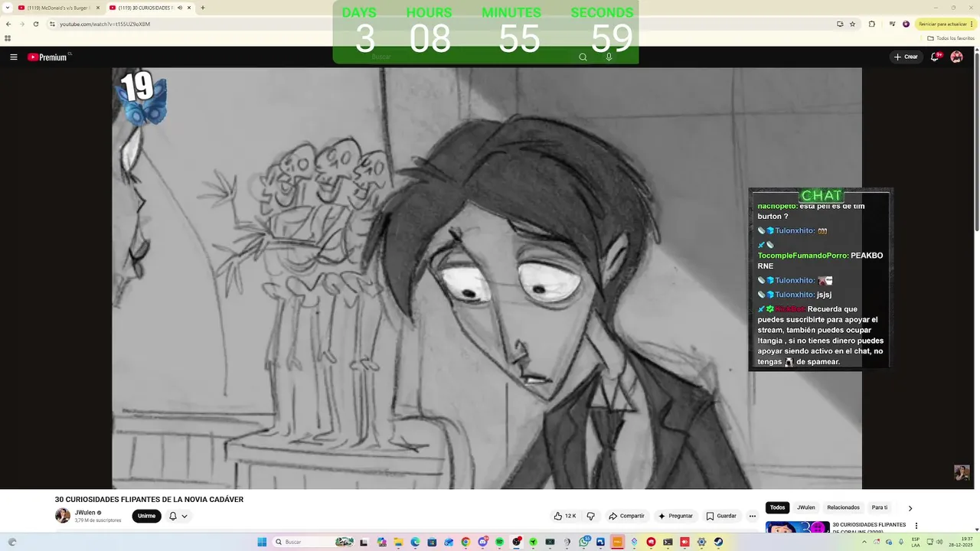Open Spotify from taskbar
Image resolution: width=980 pixels, height=551 pixels.
(x=499, y=542)
